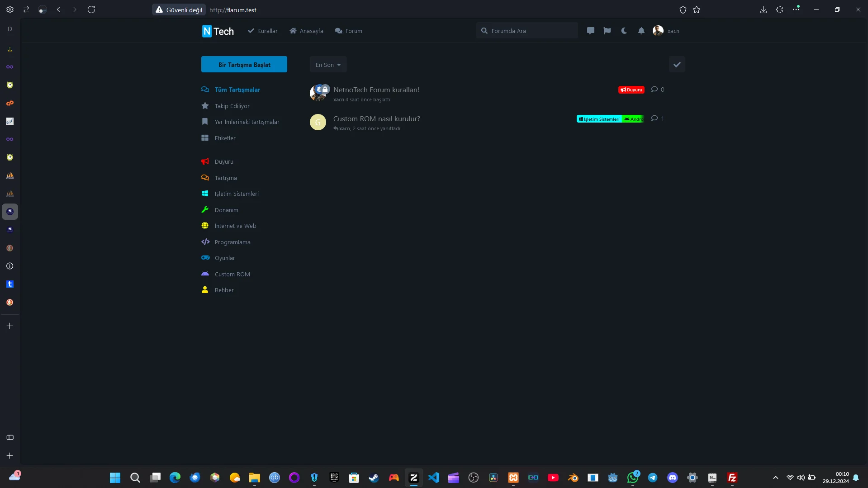Image resolution: width=868 pixels, height=488 pixels.
Task: Click Güvenli değil security indicator
Action: pyautogui.click(x=179, y=9)
